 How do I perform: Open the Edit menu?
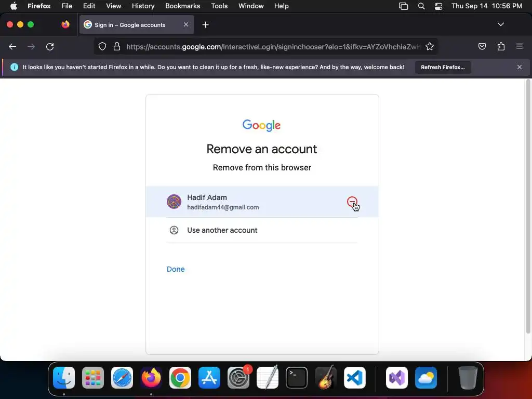89,6
